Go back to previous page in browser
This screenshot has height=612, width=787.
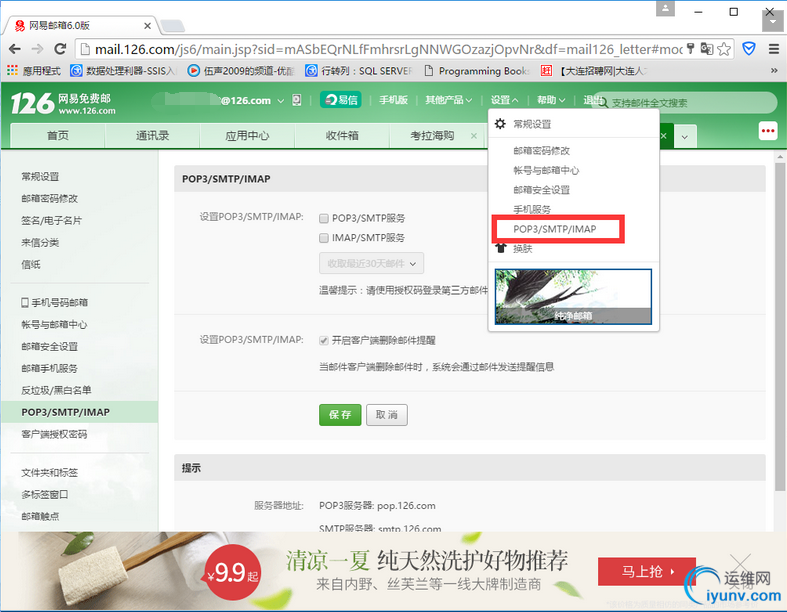tap(15, 49)
